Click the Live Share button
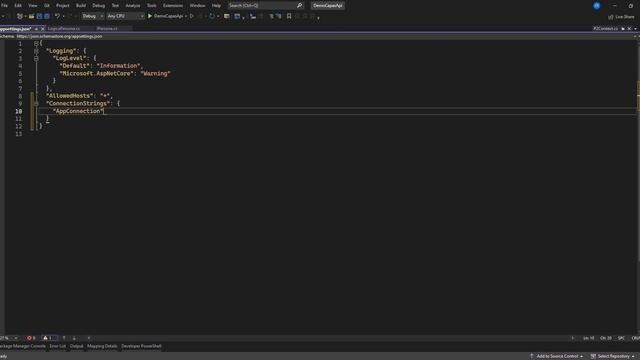 coord(621,17)
